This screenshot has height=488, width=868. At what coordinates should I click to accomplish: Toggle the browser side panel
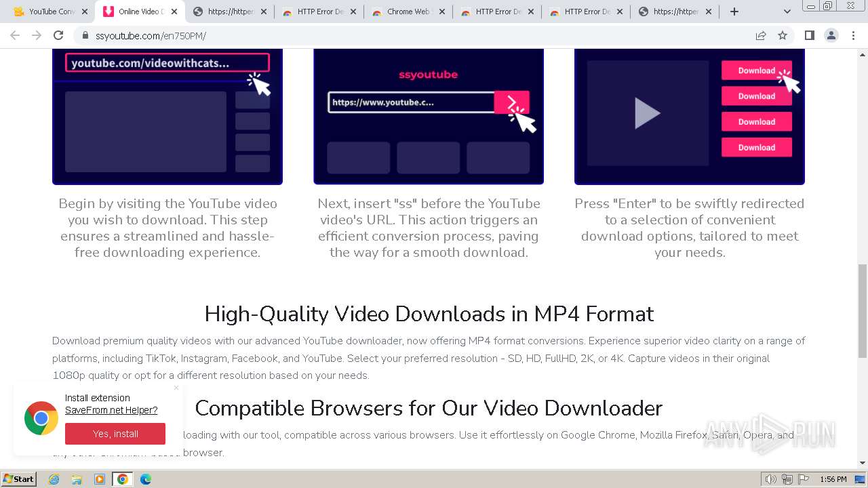[809, 35]
